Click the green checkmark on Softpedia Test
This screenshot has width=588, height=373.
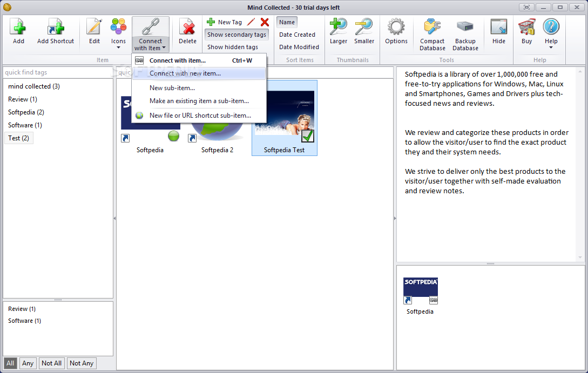pyautogui.click(x=308, y=136)
